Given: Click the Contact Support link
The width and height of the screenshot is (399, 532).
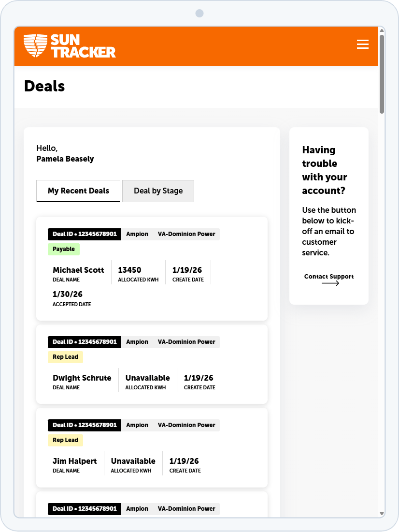Looking at the screenshot, I should click(329, 276).
